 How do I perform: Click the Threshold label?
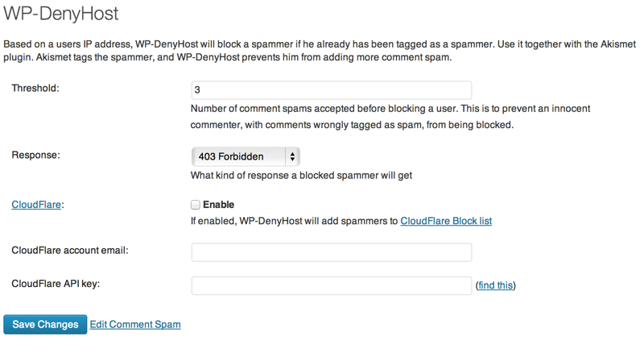(x=35, y=88)
